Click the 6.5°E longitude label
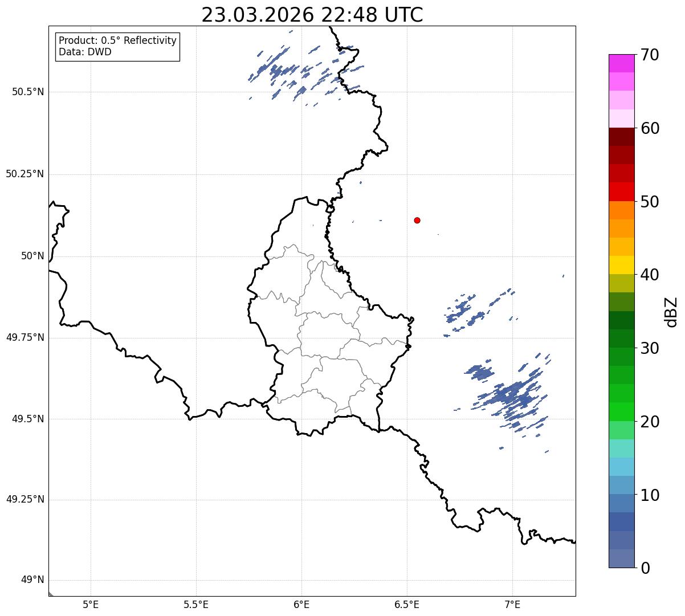Image resolution: width=685 pixels, height=616 pixels. tap(407, 605)
